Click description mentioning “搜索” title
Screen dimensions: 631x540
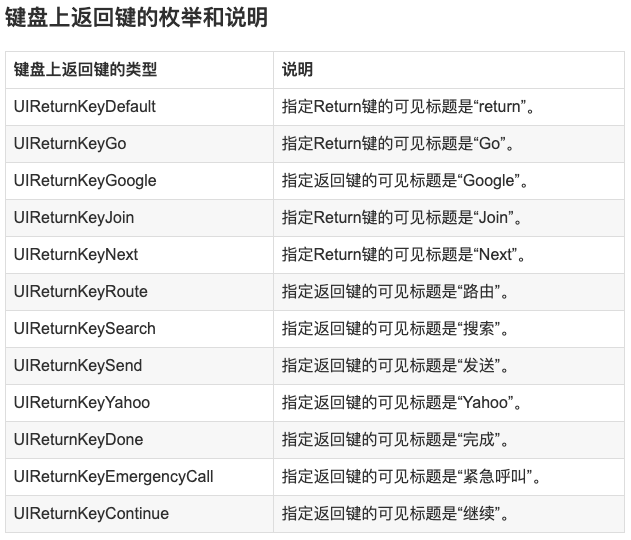click(x=449, y=329)
